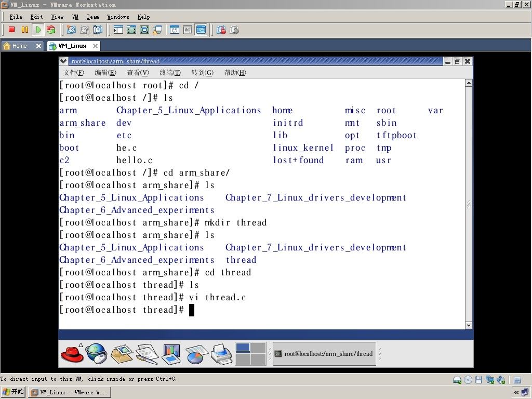
Task: Open terminal 文件(F) menu
Action: [x=73, y=72]
